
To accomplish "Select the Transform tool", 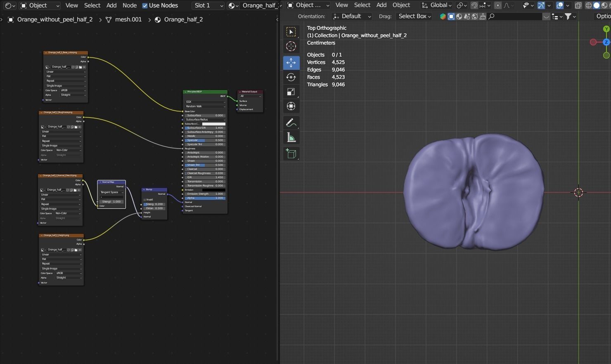I will (x=291, y=106).
